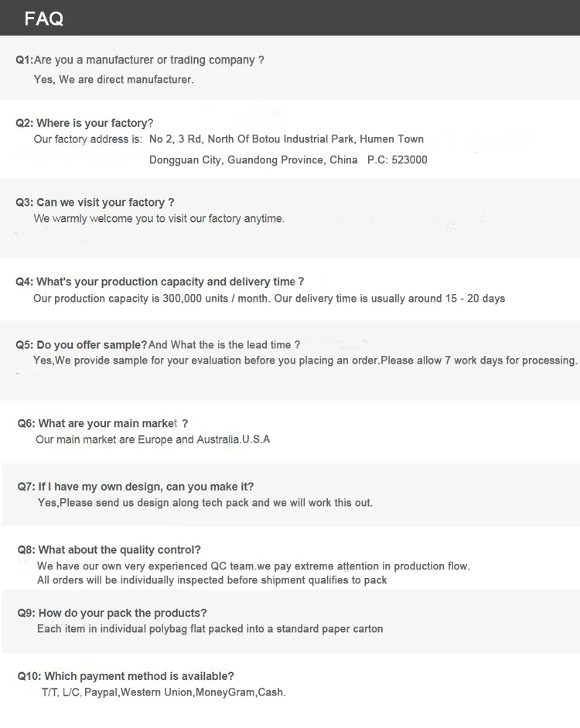Screen dimensions: 580x728
Task: Click question Q10 about available payment methods
Action: [125, 676]
